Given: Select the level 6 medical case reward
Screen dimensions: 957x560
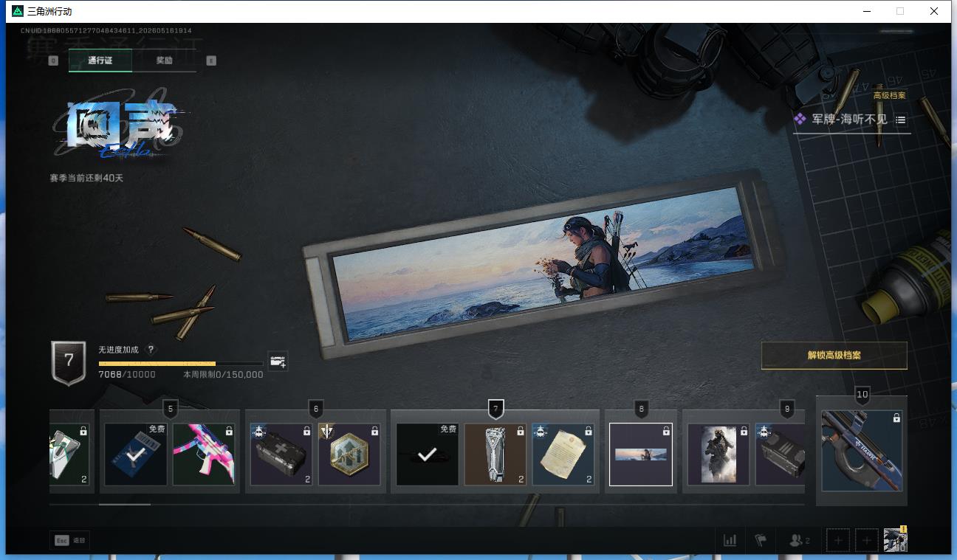Looking at the screenshot, I should (281, 454).
